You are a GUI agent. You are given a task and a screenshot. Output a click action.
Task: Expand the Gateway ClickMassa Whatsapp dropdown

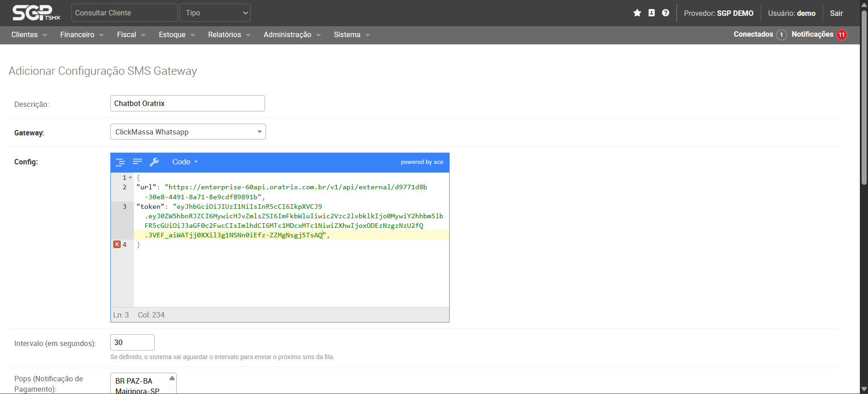click(188, 132)
